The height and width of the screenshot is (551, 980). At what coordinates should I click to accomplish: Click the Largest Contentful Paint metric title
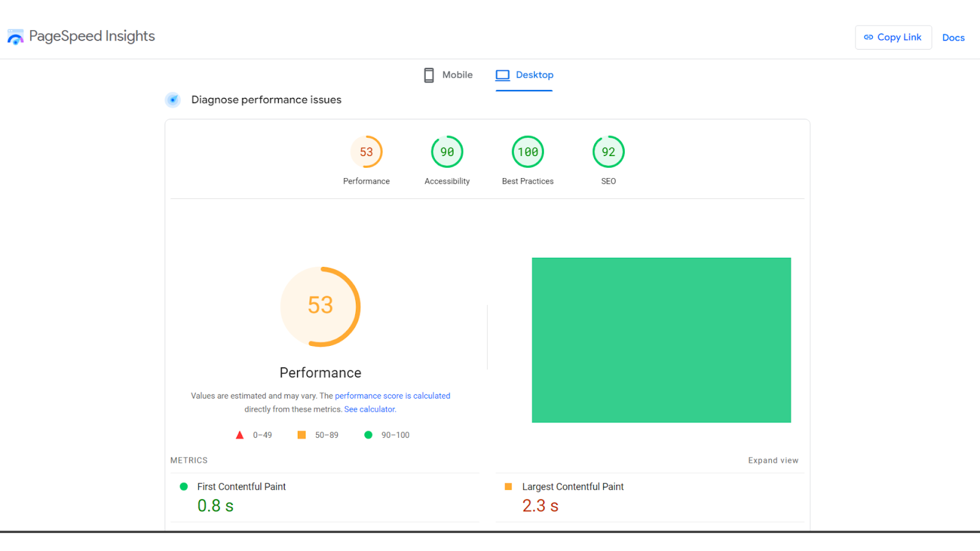573,487
